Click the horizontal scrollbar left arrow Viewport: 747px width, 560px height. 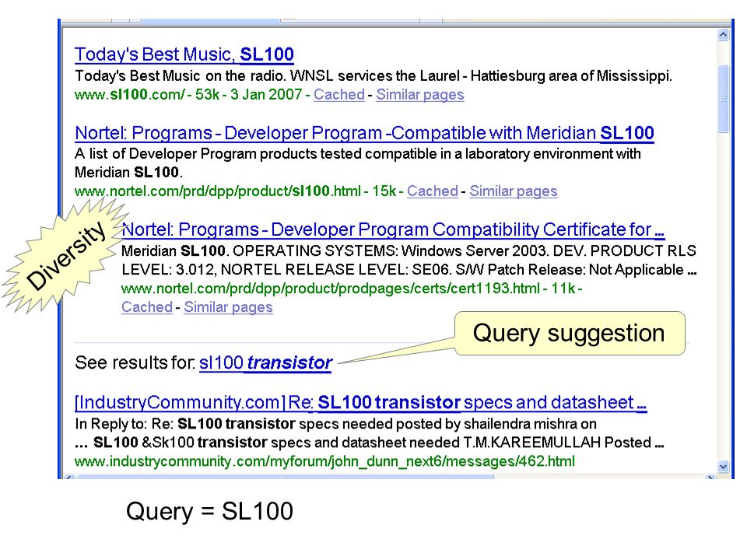pos(69,476)
